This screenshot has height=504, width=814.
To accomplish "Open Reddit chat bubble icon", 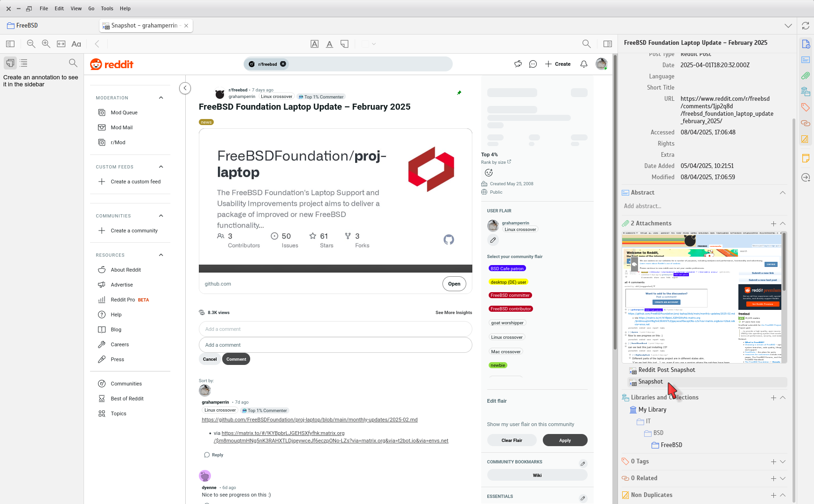I will click(x=533, y=64).
